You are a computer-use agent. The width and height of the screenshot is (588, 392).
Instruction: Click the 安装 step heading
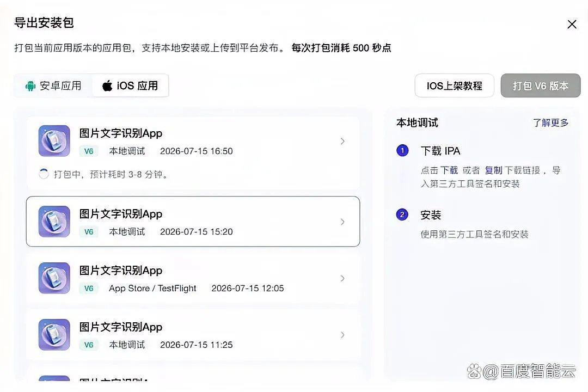point(431,215)
